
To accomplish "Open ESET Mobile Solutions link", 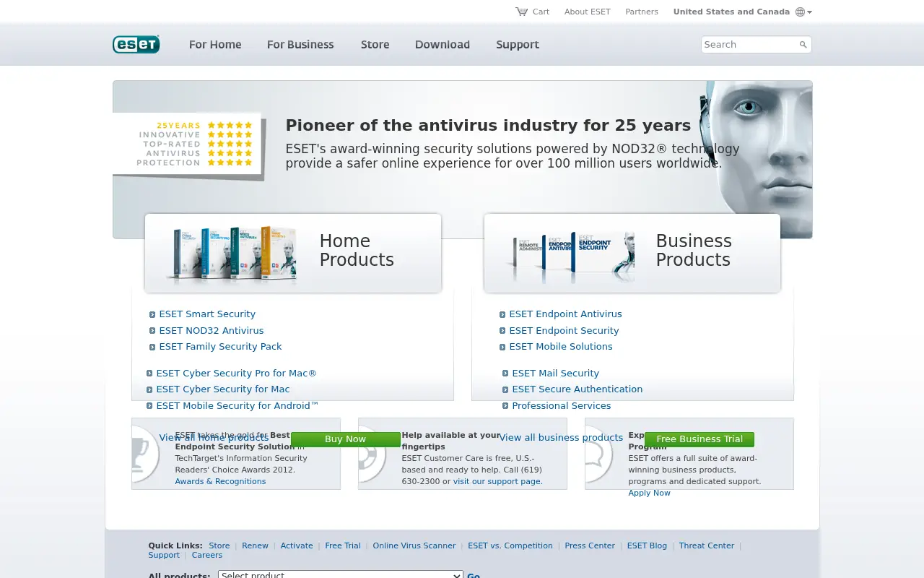I will 561,347.
